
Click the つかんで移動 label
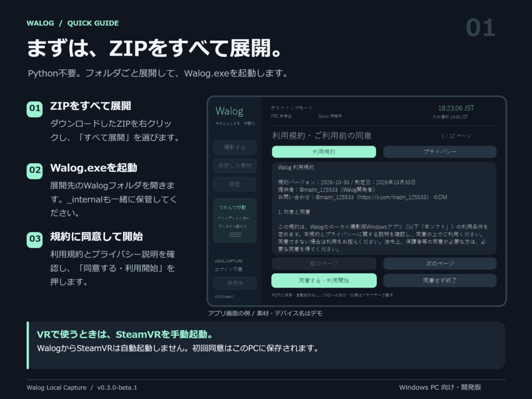coord(232,207)
